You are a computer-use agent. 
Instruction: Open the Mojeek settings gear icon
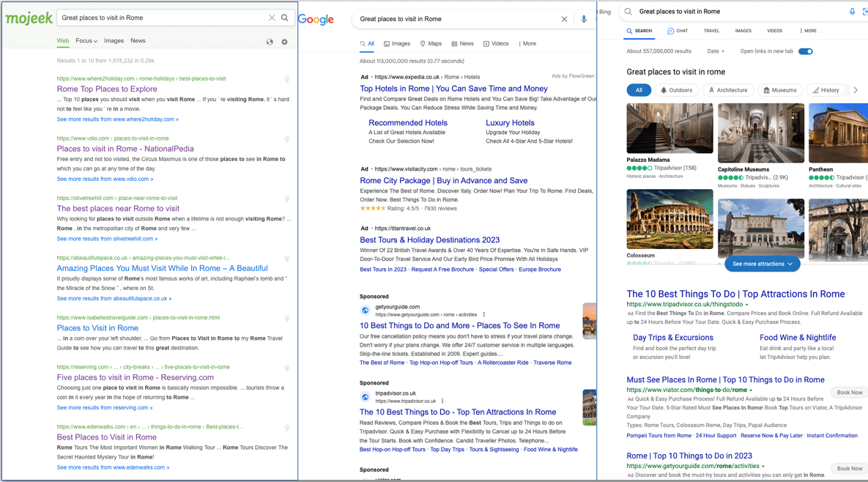click(284, 42)
